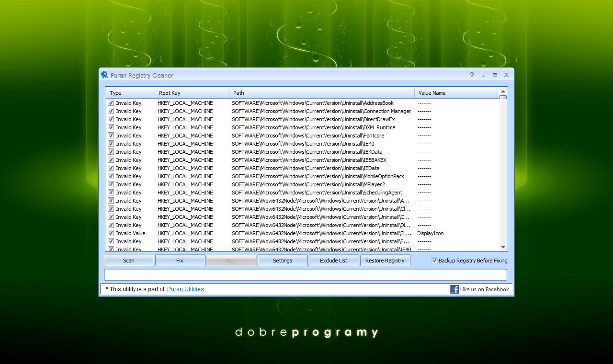The image size is (613, 364).
Task: Toggle the IE4Data entry checkbox
Action: [111, 152]
